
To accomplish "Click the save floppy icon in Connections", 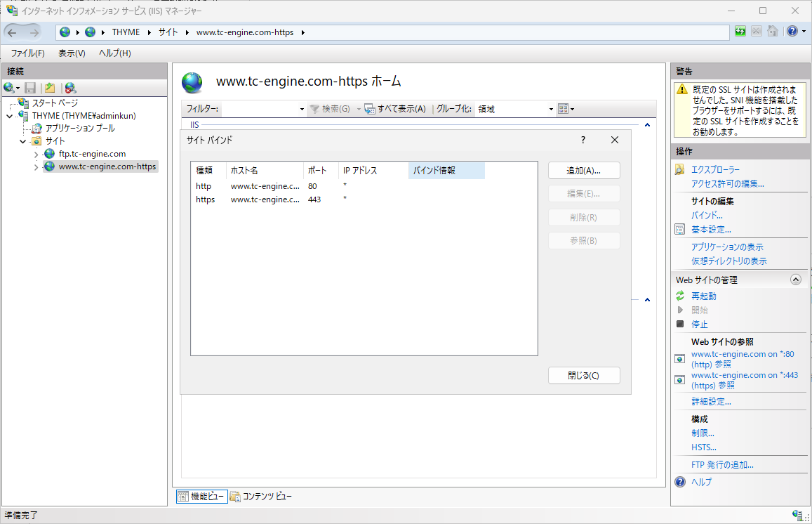I will (31, 88).
